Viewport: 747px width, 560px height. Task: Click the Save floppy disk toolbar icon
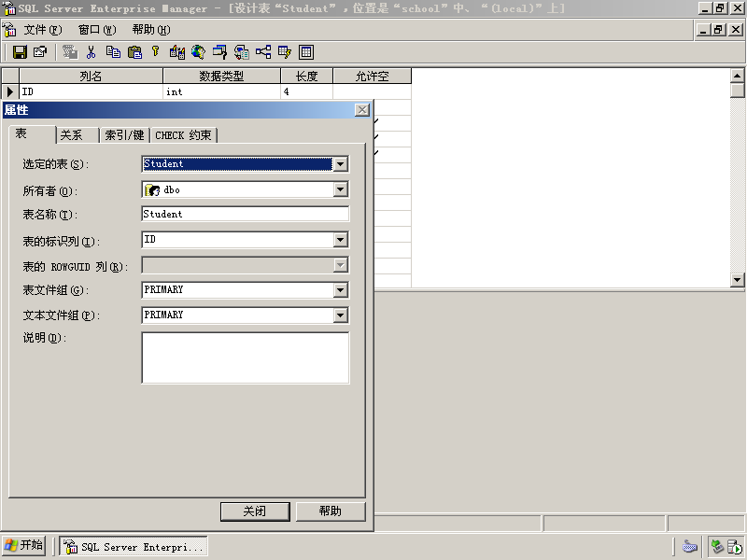(x=20, y=52)
